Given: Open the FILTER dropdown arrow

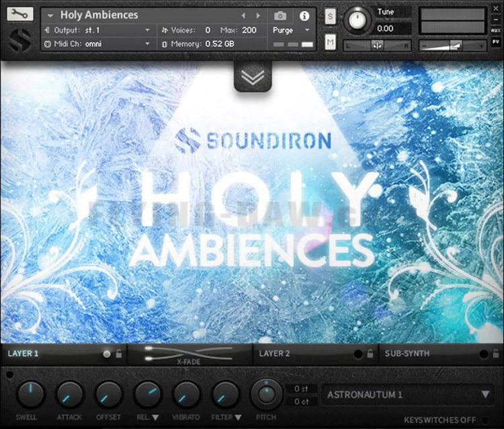Looking at the screenshot, I should [x=238, y=418].
